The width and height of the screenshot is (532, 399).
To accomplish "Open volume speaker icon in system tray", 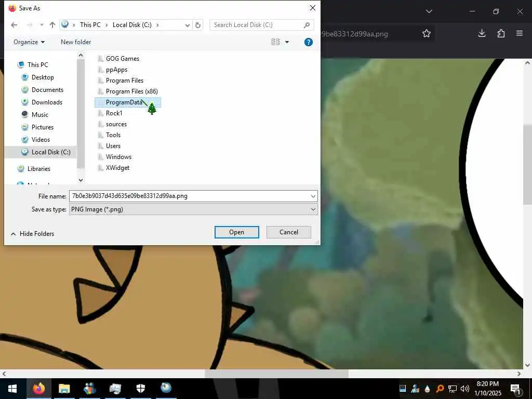I will [x=465, y=389].
